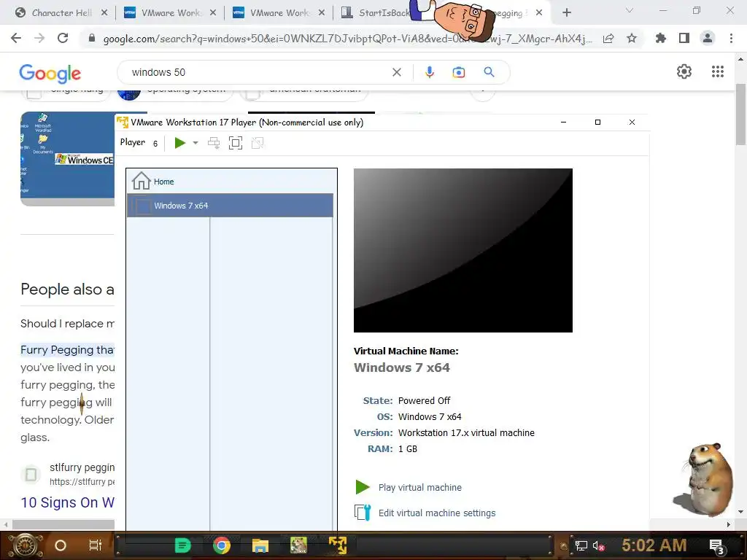Expand 'Should I replace m...' question
The width and height of the screenshot is (747, 560).
point(67,324)
